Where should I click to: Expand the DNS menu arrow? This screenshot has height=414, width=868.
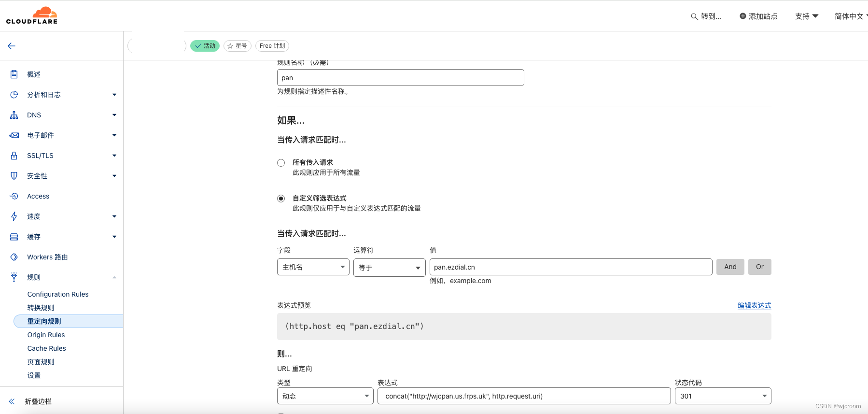point(114,115)
